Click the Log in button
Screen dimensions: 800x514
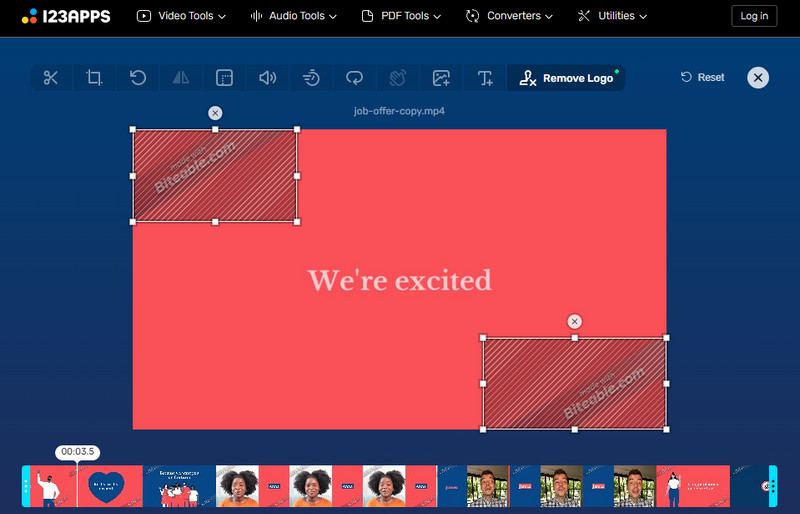coord(754,16)
